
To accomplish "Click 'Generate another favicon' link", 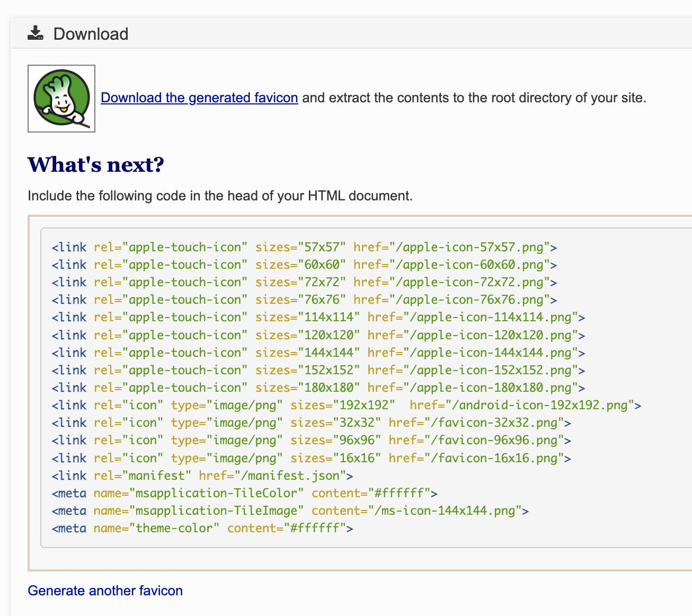I will click(105, 591).
